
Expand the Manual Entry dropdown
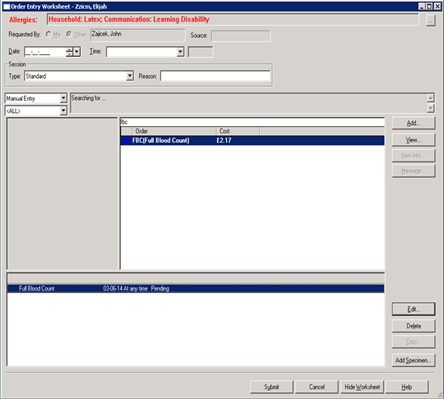[63, 98]
